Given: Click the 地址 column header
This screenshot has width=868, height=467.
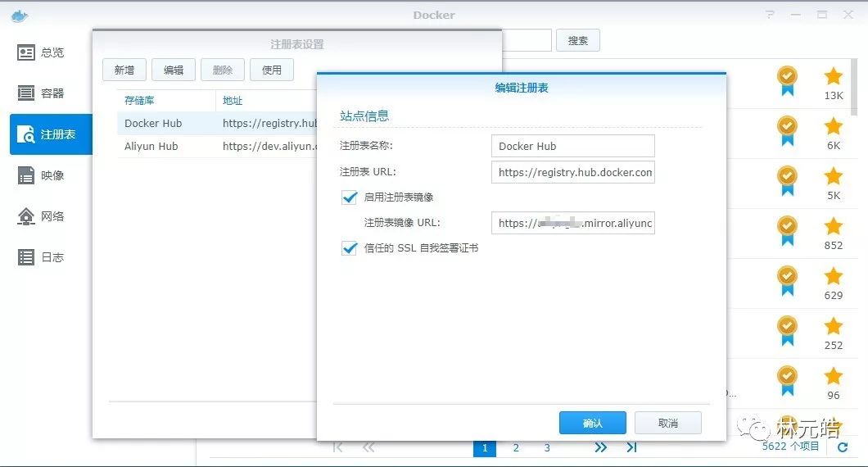Looking at the screenshot, I should [x=233, y=100].
